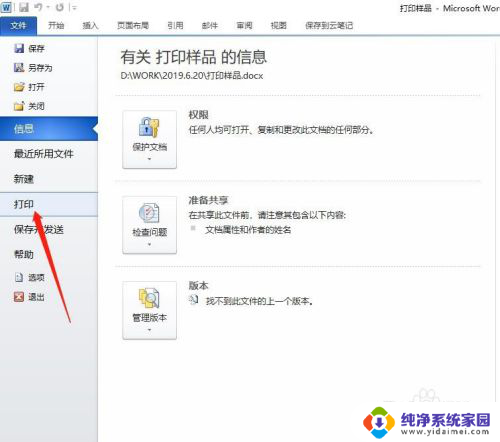The width and height of the screenshot is (500, 442).
Task: Click 文档属性和作者的姓名 item
Action: [x=248, y=230]
